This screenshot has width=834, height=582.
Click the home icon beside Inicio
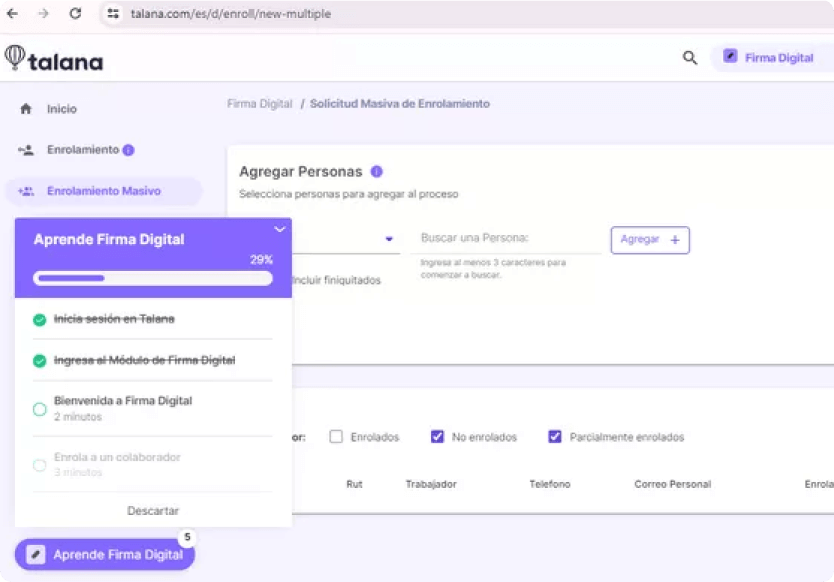[26, 109]
